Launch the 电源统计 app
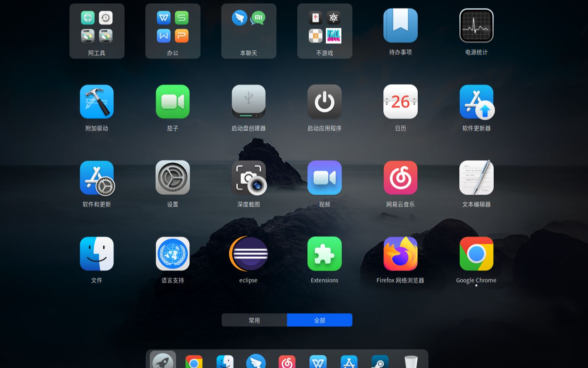The height and width of the screenshot is (368, 588). tap(477, 25)
